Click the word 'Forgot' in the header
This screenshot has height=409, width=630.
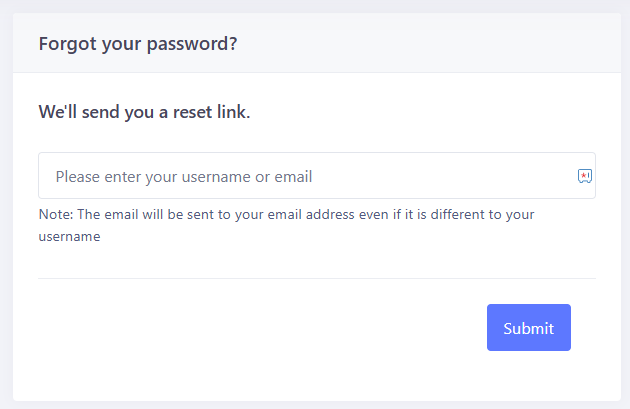[x=68, y=43]
